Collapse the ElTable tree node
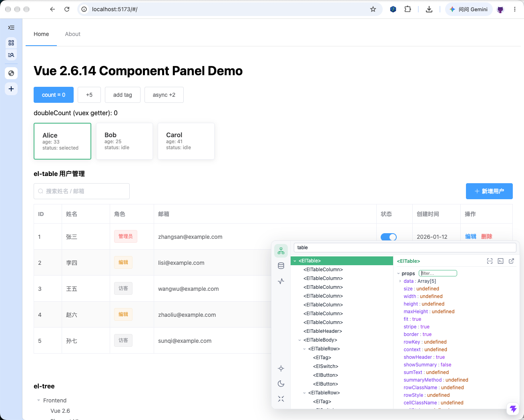 coord(295,261)
